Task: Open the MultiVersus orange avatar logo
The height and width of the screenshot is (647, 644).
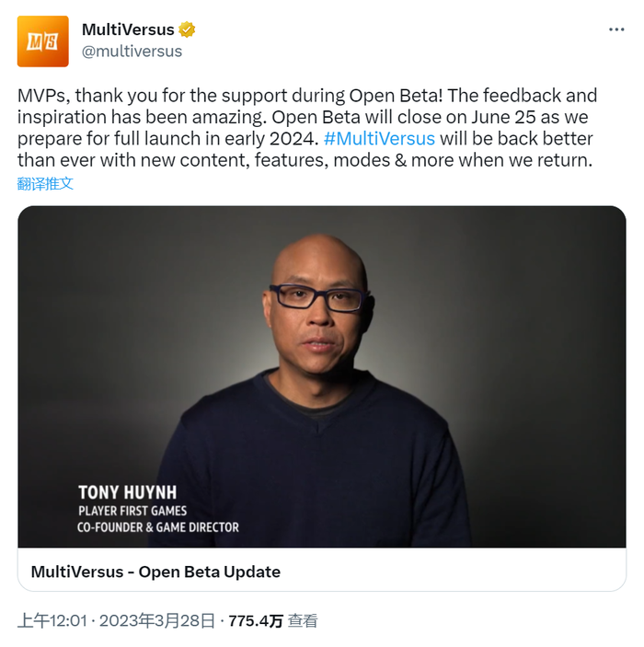Action: tap(43, 41)
